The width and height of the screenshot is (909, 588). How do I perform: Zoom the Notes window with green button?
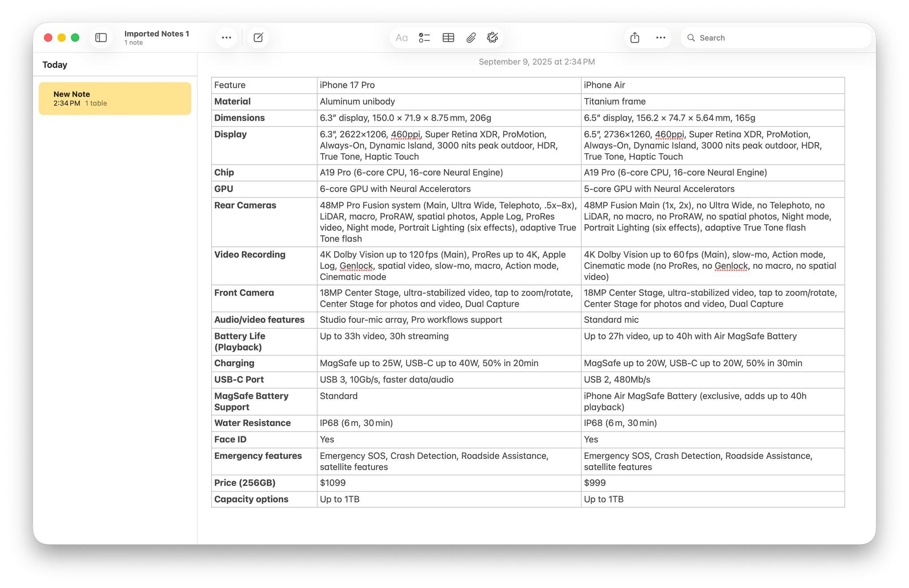(75, 38)
